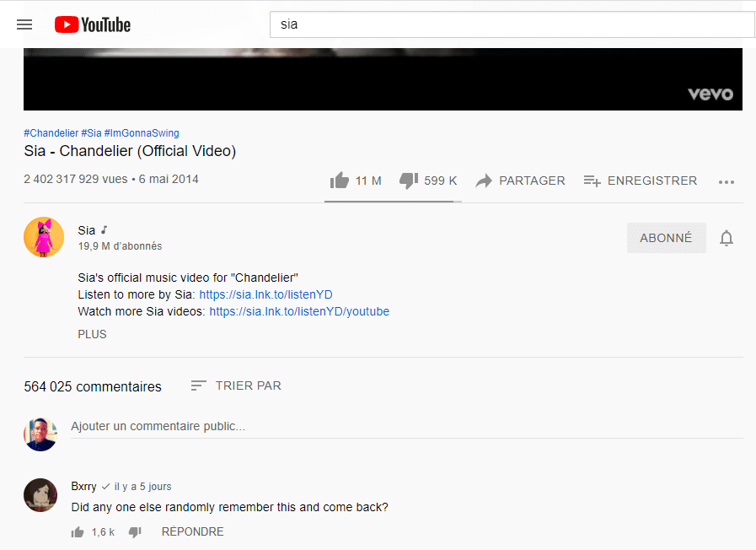The height and width of the screenshot is (550, 756).
Task: Click the ABONNÉ subscription button
Action: pyautogui.click(x=667, y=238)
